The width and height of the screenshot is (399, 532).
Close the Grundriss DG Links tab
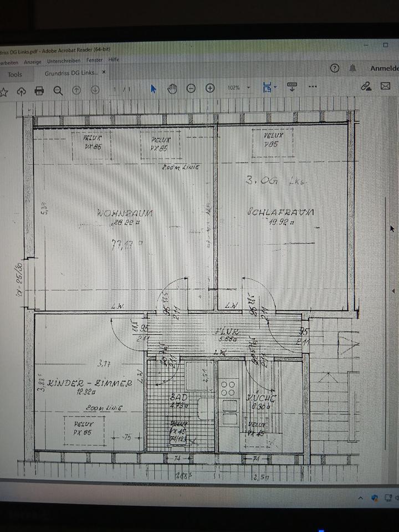[104, 72]
